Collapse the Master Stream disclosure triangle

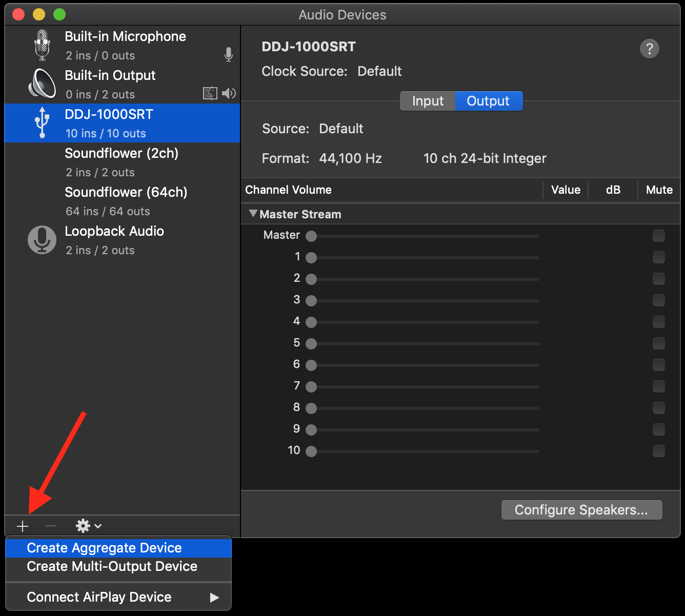tap(253, 214)
